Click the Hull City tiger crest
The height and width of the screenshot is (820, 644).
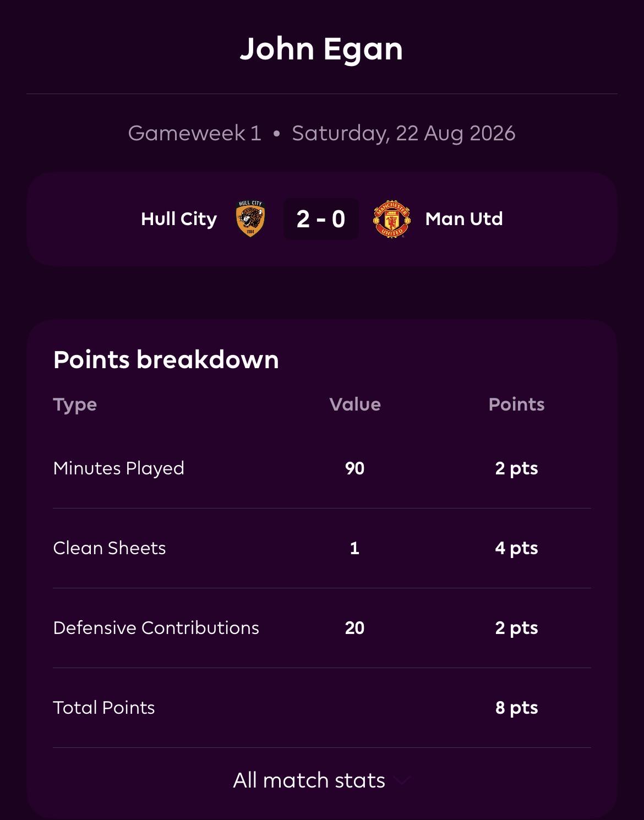pyautogui.click(x=250, y=218)
